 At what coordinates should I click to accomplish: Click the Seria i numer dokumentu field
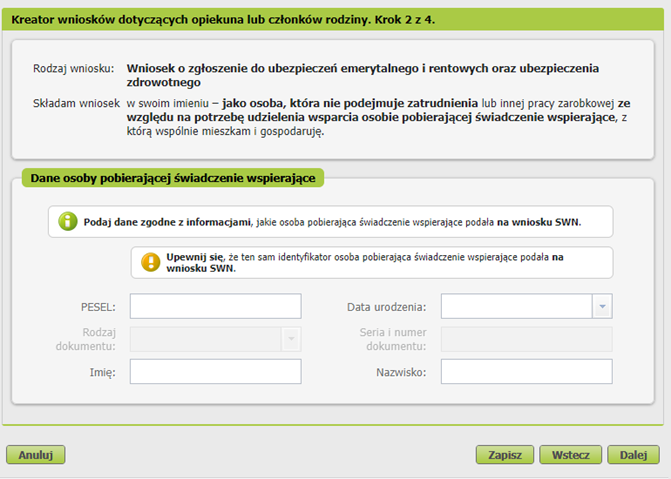pos(527,339)
